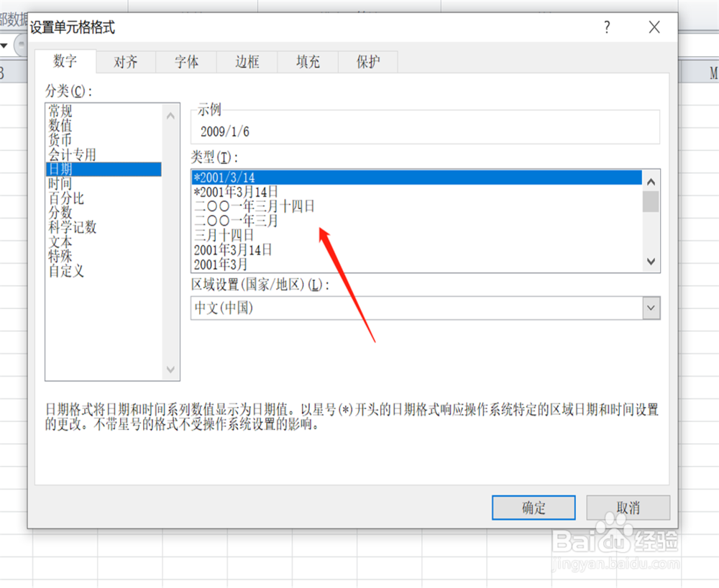Open the 边框 tab
Screen dimensions: 719x588
coord(247,62)
